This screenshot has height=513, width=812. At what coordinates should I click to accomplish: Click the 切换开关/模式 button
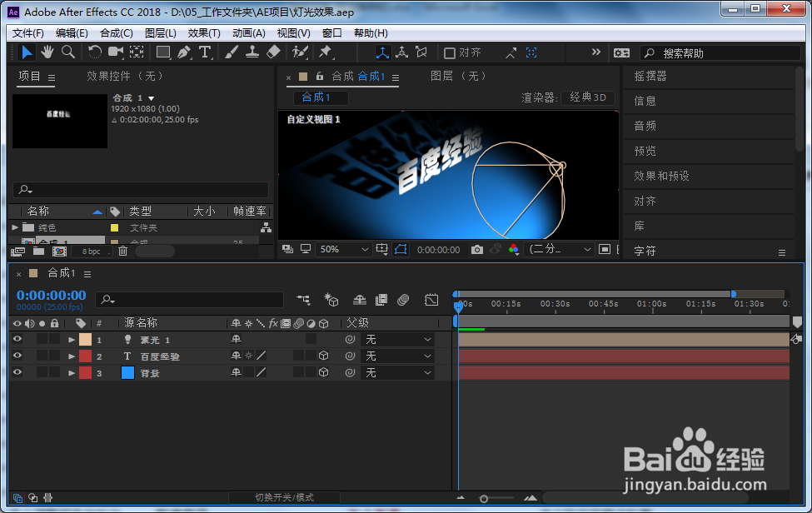pos(284,497)
